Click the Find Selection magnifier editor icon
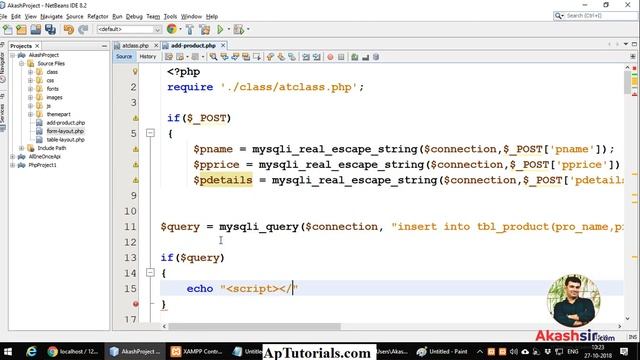Screen dimensions: 640x360 213,57
